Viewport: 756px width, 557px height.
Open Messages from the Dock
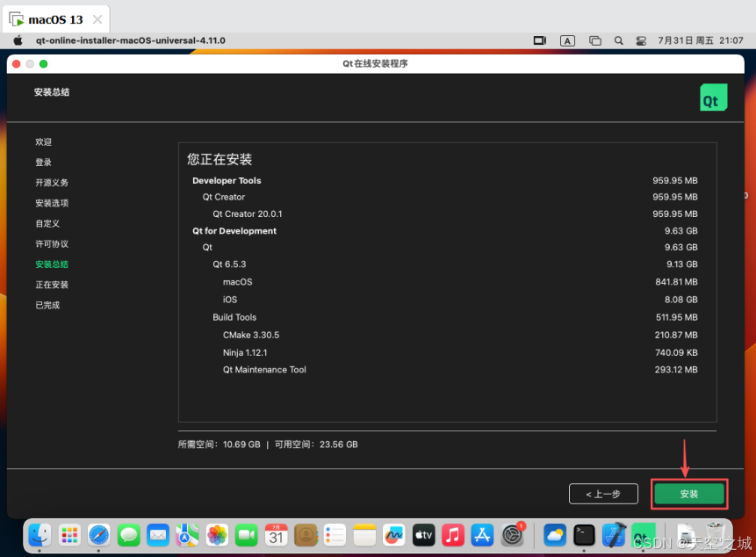pos(129,535)
